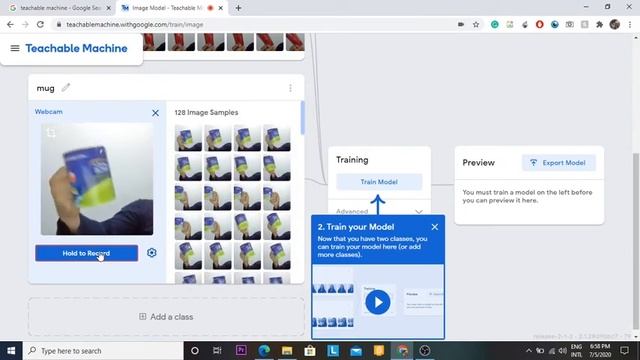
Task: Click the green Grammarly extension icon
Action: [x=495, y=24]
